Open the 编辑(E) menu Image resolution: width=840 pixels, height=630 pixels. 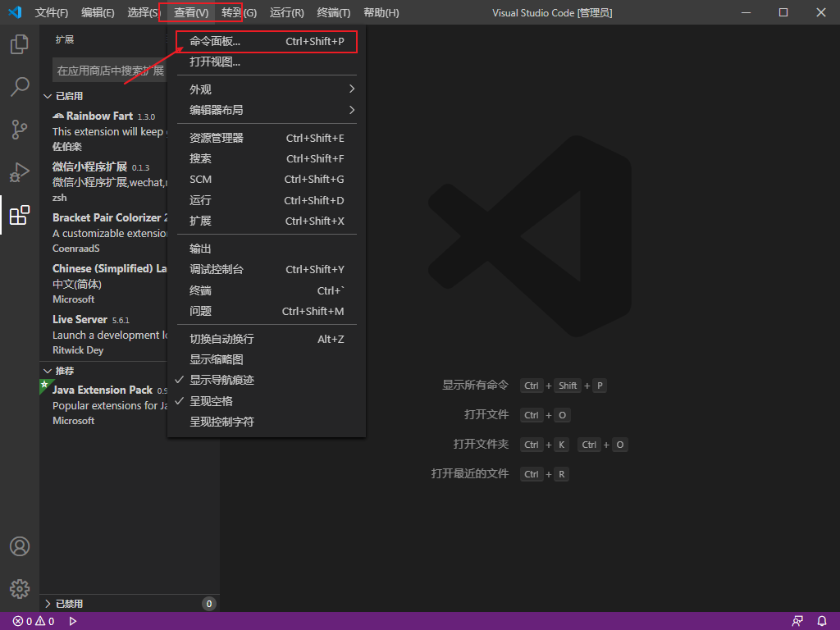(x=98, y=12)
